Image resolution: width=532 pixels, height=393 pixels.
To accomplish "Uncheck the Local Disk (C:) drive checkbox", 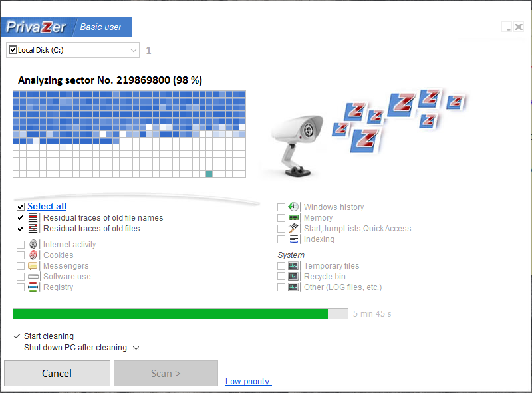I will click(13, 50).
